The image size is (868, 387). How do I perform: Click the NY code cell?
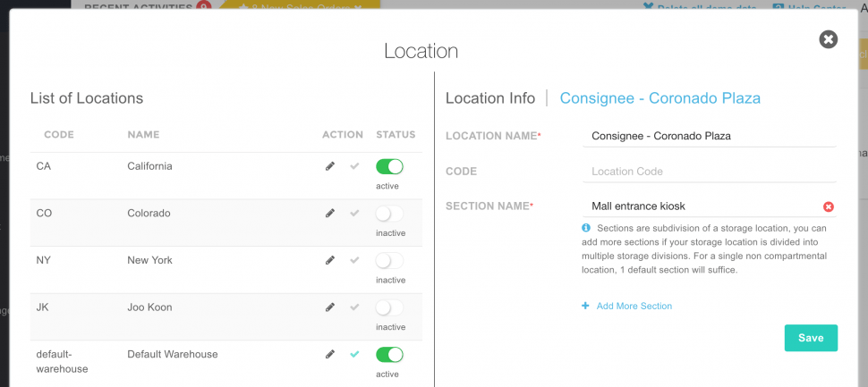[x=43, y=260]
